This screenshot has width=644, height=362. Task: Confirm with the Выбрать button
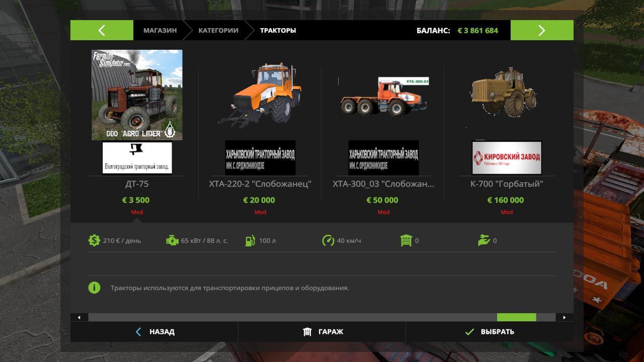tap(490, 332)
